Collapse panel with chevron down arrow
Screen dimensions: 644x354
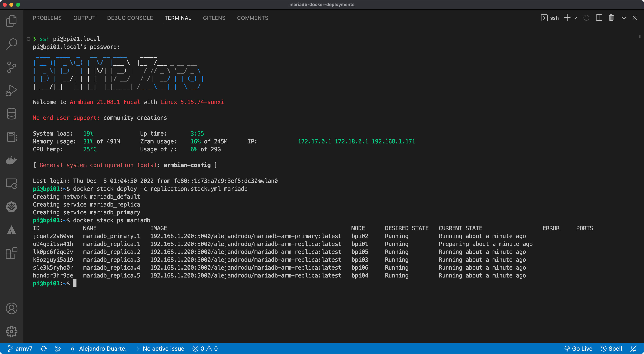[624, 18]
